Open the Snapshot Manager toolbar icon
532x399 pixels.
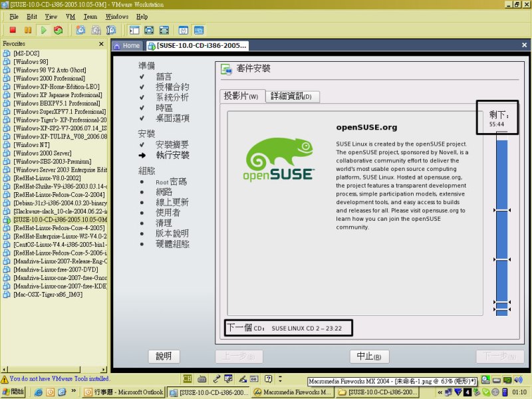(111, 30)
